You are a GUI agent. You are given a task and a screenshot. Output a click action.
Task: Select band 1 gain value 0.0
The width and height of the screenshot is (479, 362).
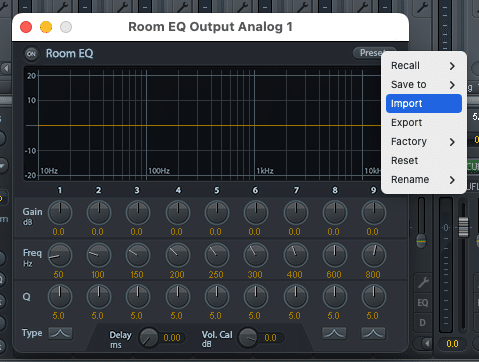[x=58, y=232]
